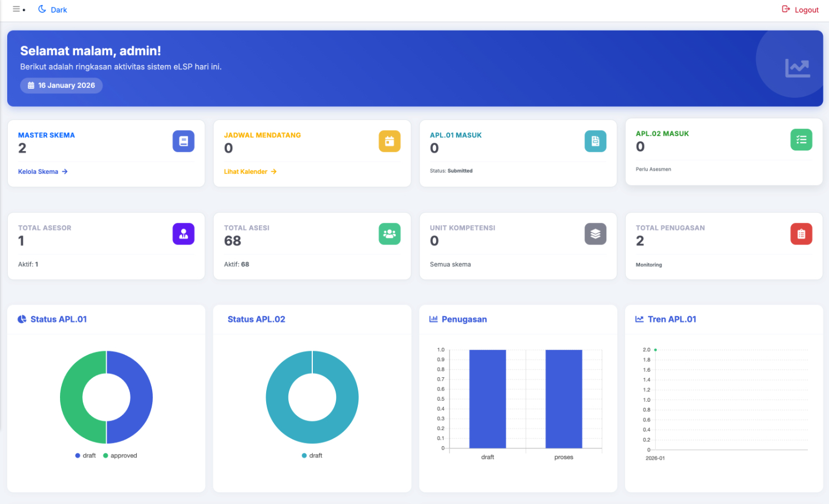The width and height of the screenshot is (829, 504).
Task: Click the APL.02 Masuk checklist icon
Action: tap(801, 139)
